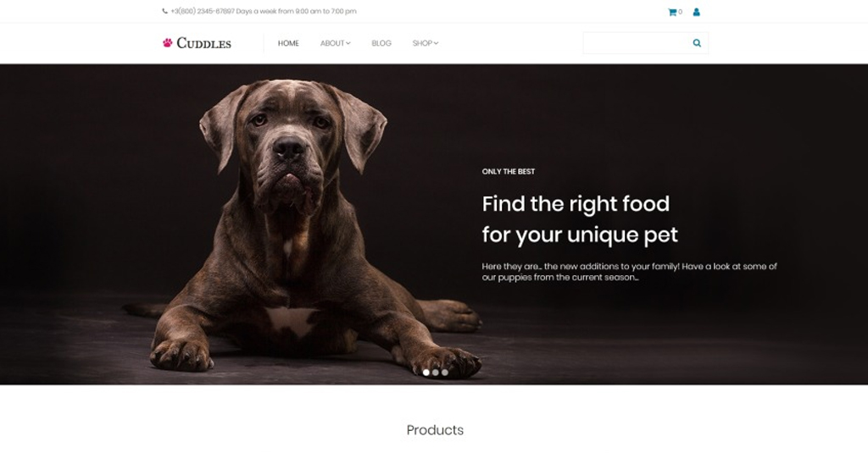Click the pink paw logo icon
Image resolution: width=868 pixels, height=453 pixels.
(167, 42)
